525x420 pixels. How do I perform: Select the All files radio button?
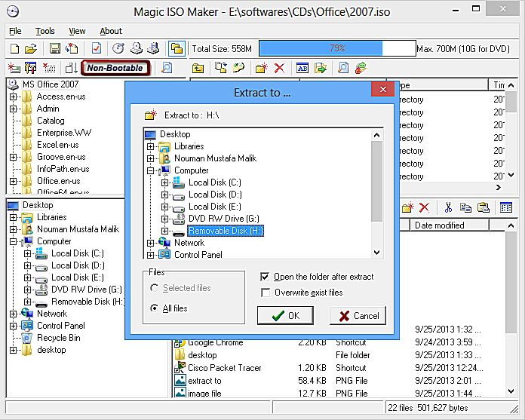[155, 308]
